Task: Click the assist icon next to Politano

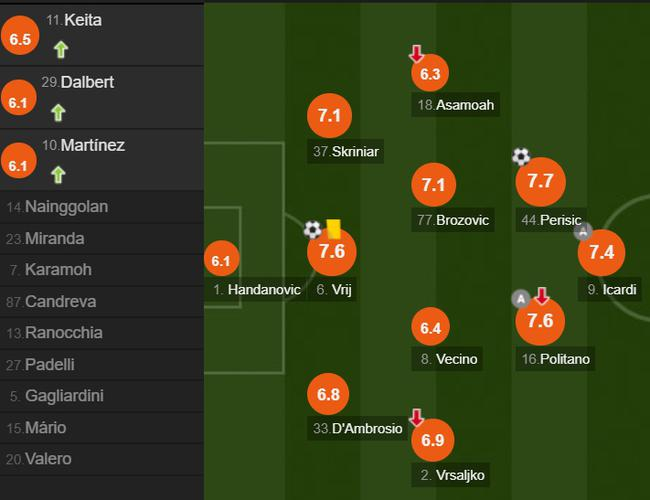Action: tap(520, 298)
